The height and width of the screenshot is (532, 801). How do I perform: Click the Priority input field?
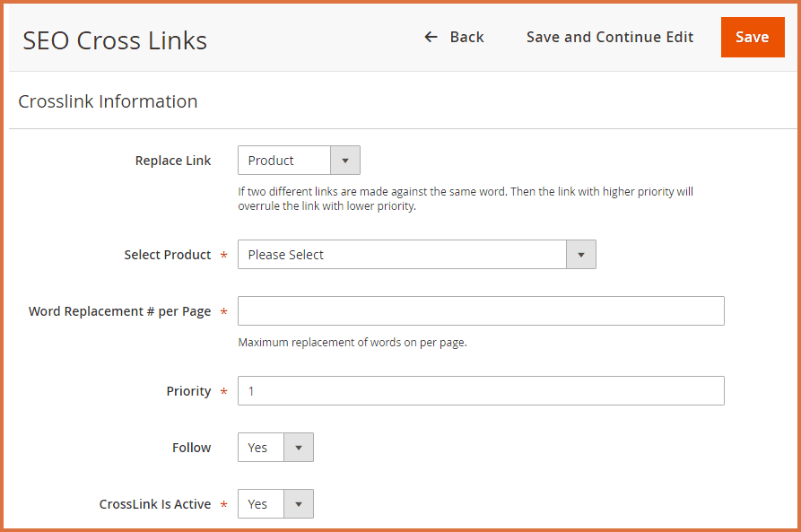(x=481, y=391)
